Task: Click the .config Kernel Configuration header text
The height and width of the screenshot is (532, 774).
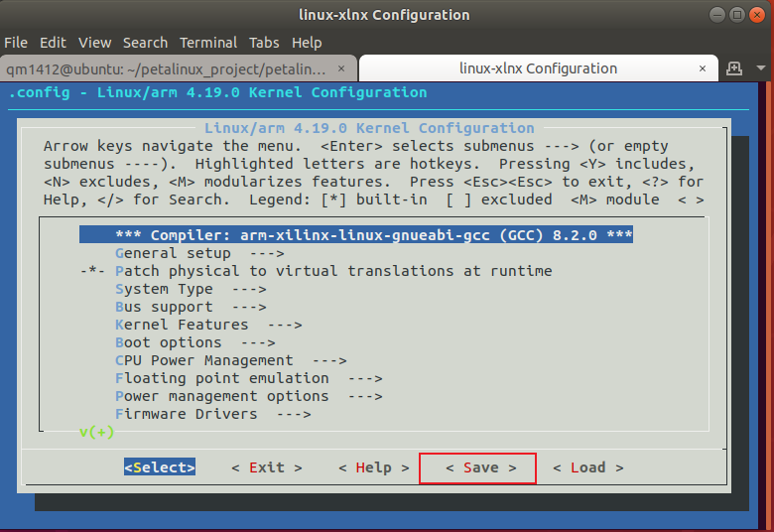Action: (x=217, y=92)
